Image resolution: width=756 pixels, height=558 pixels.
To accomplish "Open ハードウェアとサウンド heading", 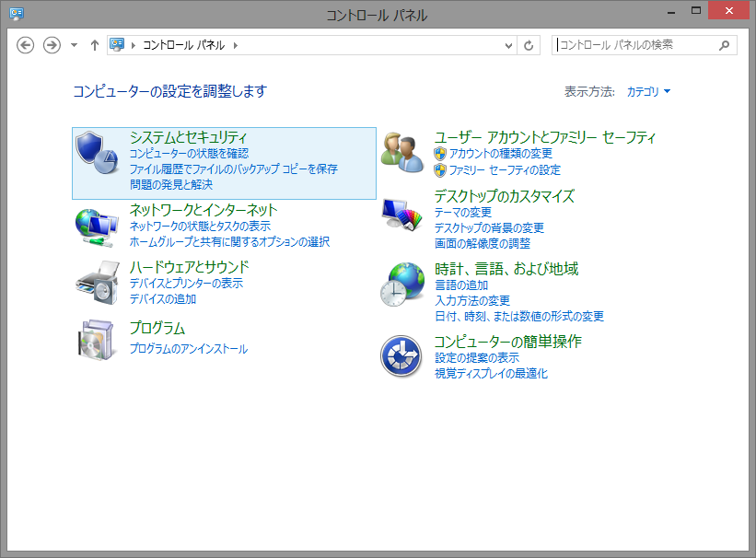I will [x=189, y=267].
